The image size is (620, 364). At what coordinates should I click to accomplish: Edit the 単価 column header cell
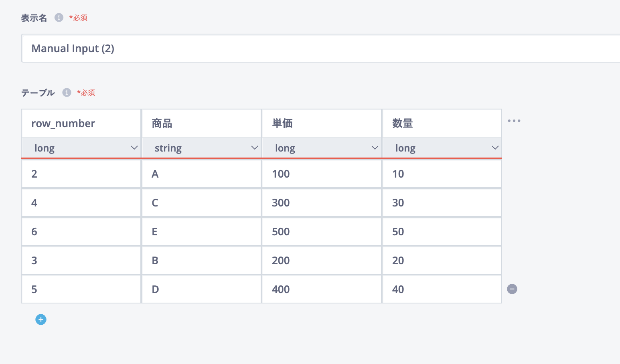tap(322, 123)
